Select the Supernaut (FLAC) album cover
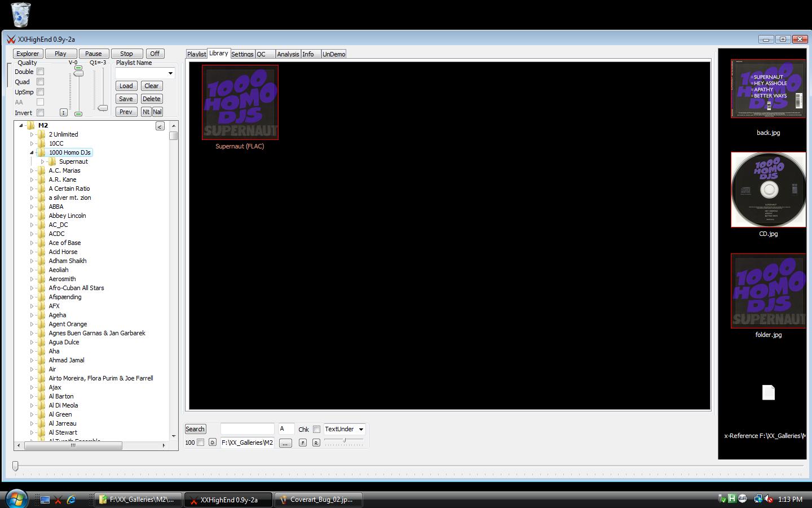 coord(240,102)
